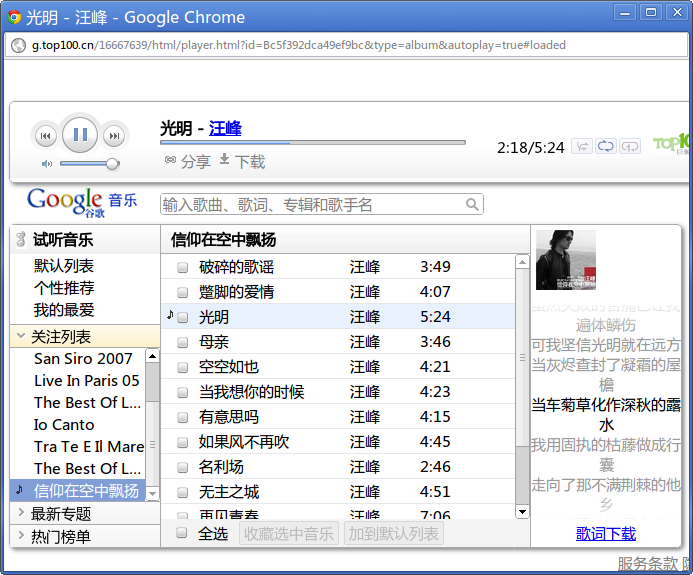
Task: Skip to next track
Action: pyautogui.click(x=114, y=136)
